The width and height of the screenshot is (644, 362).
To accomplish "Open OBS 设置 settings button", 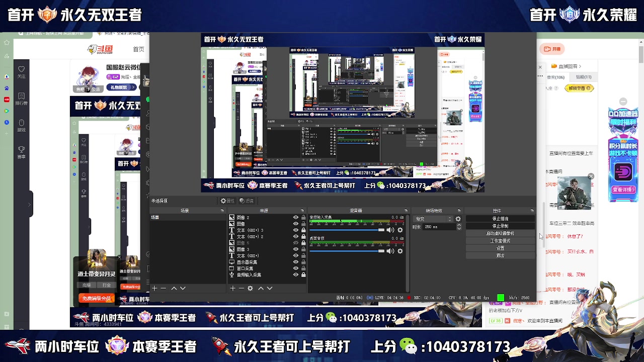I will [500, 248].
